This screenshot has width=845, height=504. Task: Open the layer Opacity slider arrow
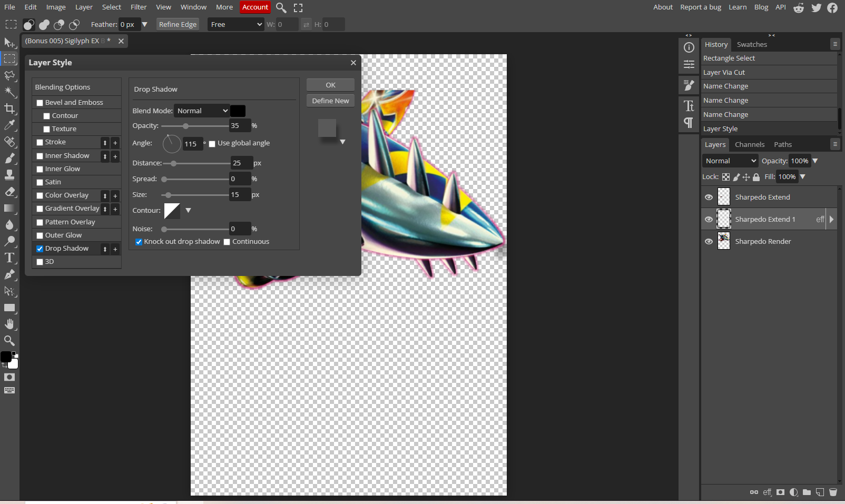point(815,161)
